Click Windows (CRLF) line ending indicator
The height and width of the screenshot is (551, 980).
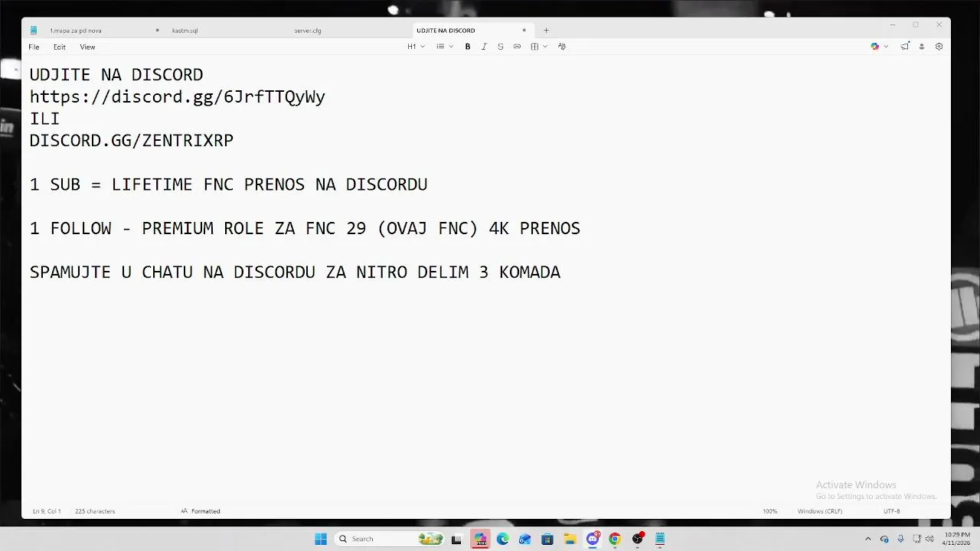[820, 511]
